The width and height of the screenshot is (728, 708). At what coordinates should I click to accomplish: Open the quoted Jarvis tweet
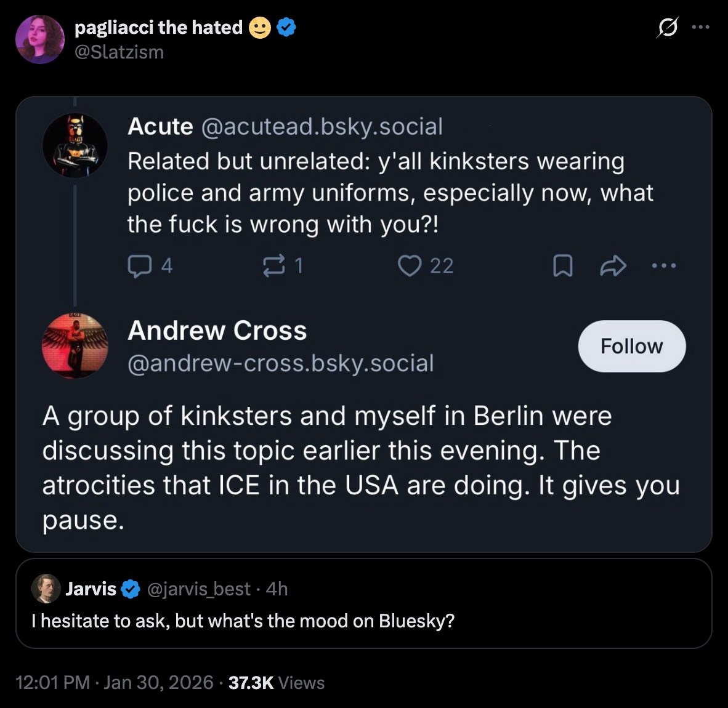(363, 621)
